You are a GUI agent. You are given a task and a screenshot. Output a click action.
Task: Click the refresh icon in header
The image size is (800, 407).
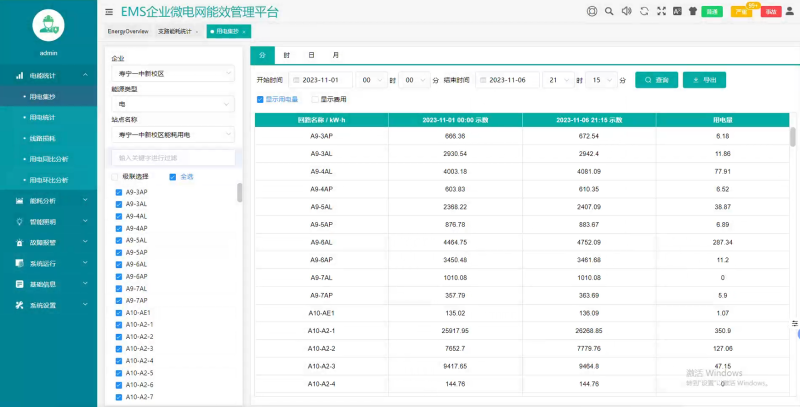643,12
